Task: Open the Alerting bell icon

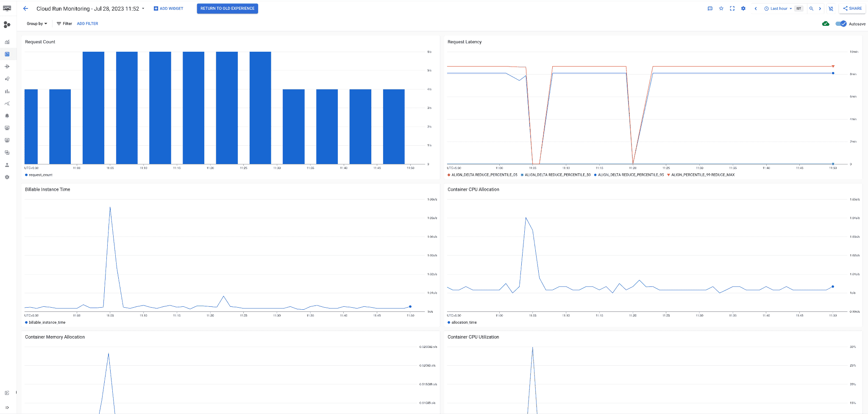Action: pos(7,115)
